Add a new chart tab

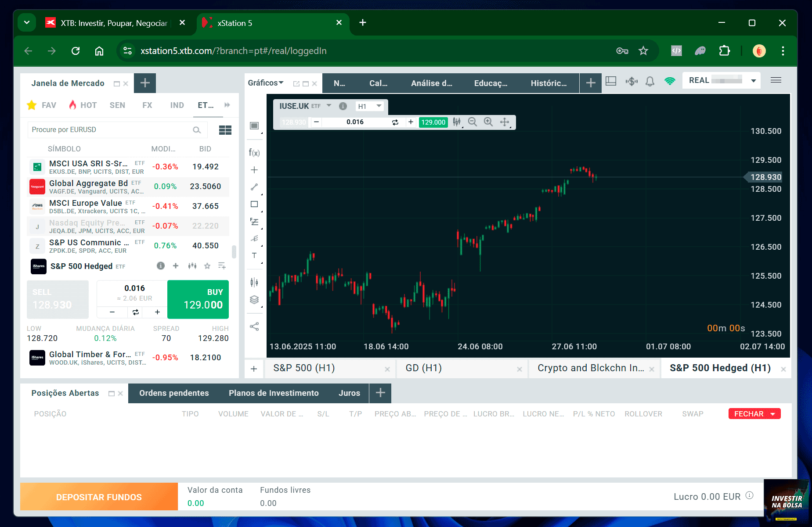click(254, 369)
